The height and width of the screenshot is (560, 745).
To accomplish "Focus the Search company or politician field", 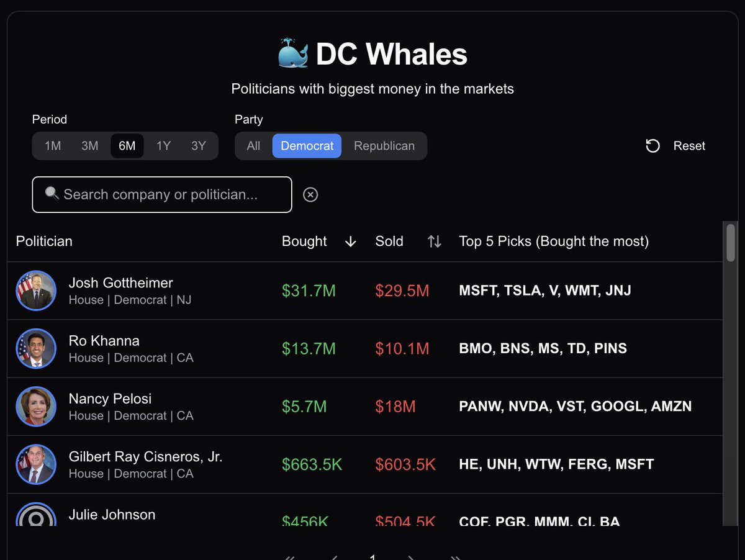I will [162, 195].
